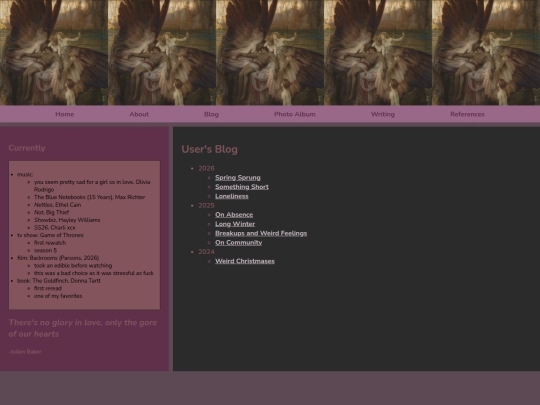Select the 2024 year heading
The image size is (540, 405).
[206, 252]
